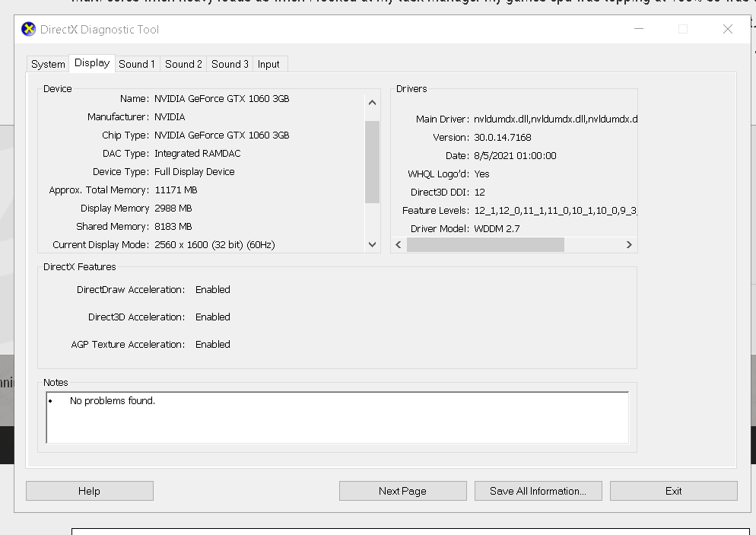Click device name NVIDIA GeForce GTX 1060 3GB
The image size is (756, 535).
(222, 99)
